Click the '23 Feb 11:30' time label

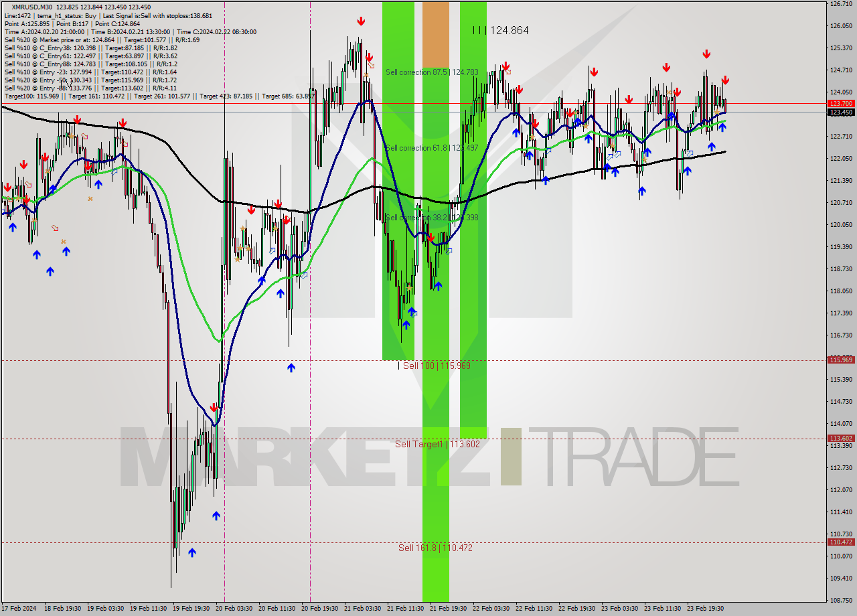tap(662, 609)
